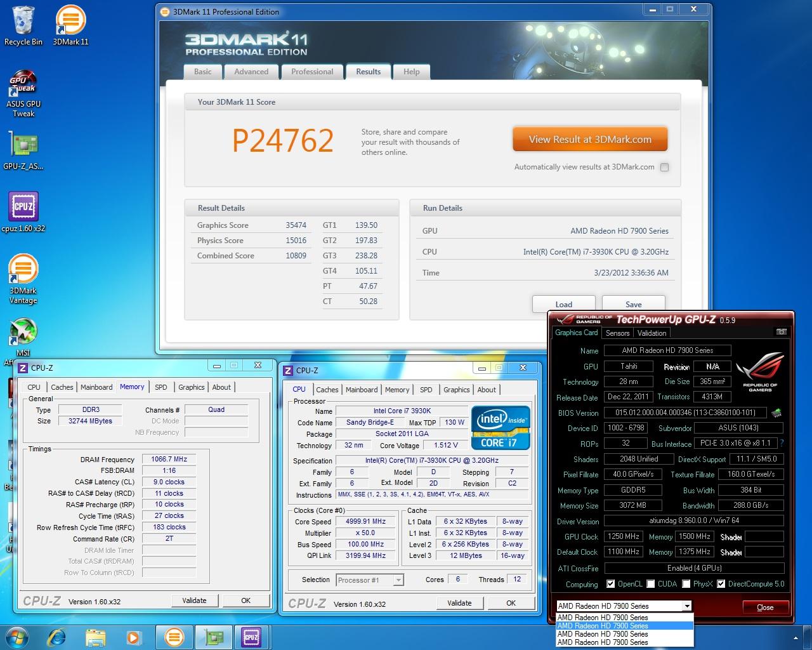This screenshot has height=650, width=812.
Task: Open the Caches tab in the right CPU-Z window
Action: click(327, 390)
